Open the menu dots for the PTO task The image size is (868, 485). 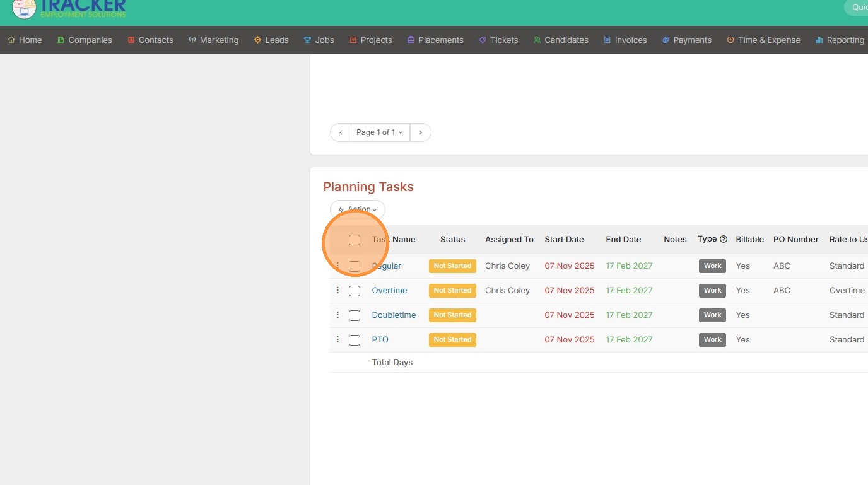click(x=337, y=339)
